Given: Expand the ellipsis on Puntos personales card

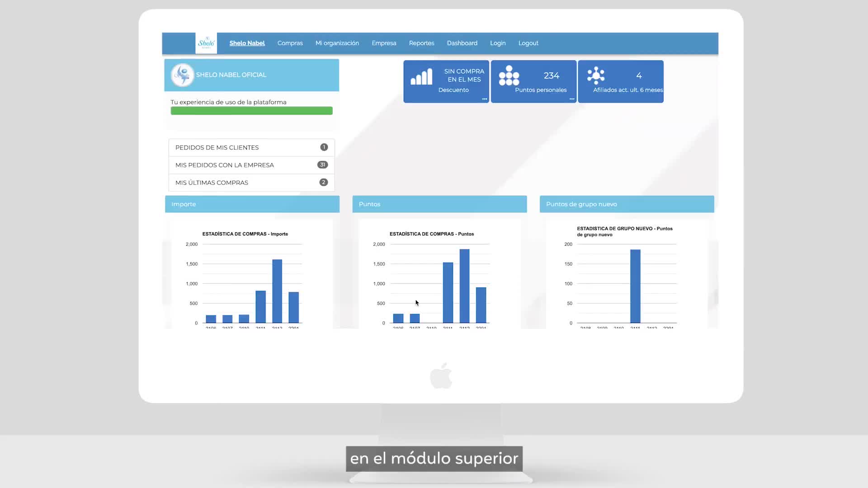Looking at the screenshot, I should pyautogui.click(x=572, y=99).
